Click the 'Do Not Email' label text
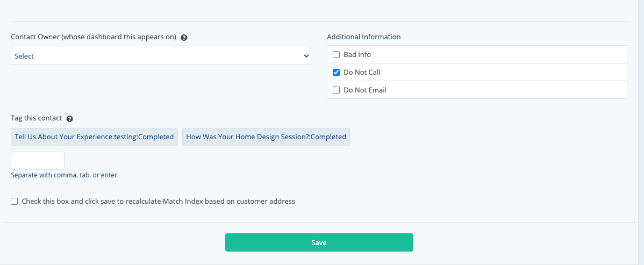 pyautogui.click(x=365, y=90)
